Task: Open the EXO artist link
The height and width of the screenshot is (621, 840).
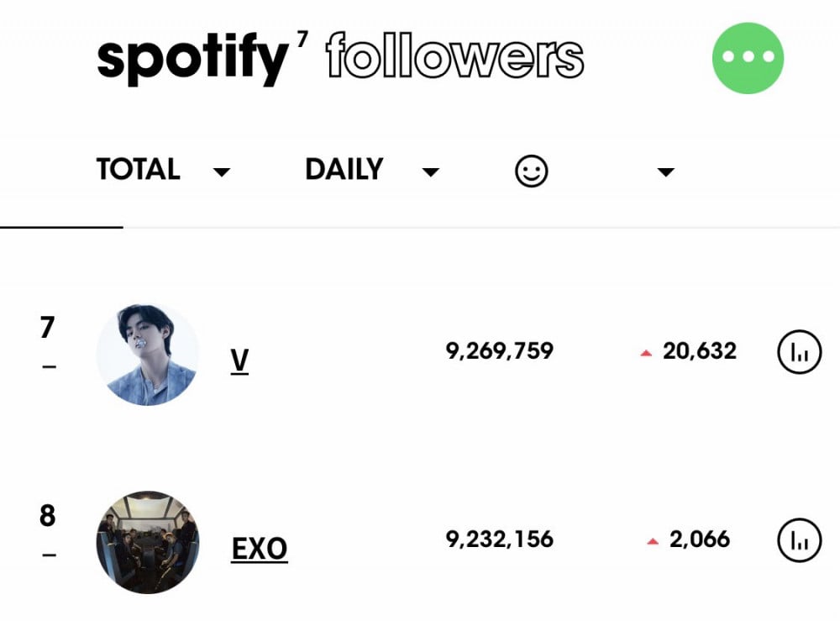Action: point(260,550)
